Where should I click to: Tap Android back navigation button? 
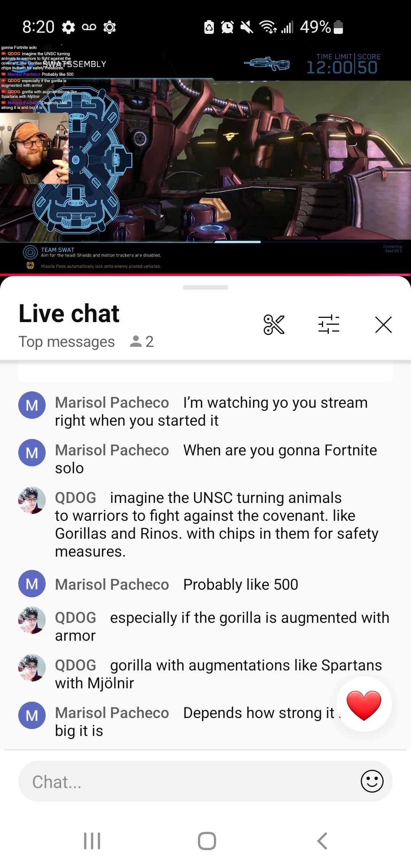[x=322, y=841]
